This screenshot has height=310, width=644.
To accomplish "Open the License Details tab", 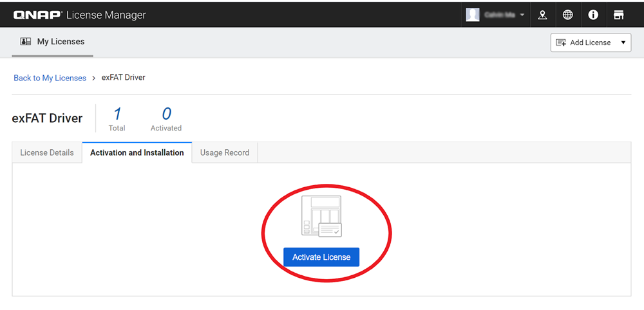I will (x=47, y=152).
